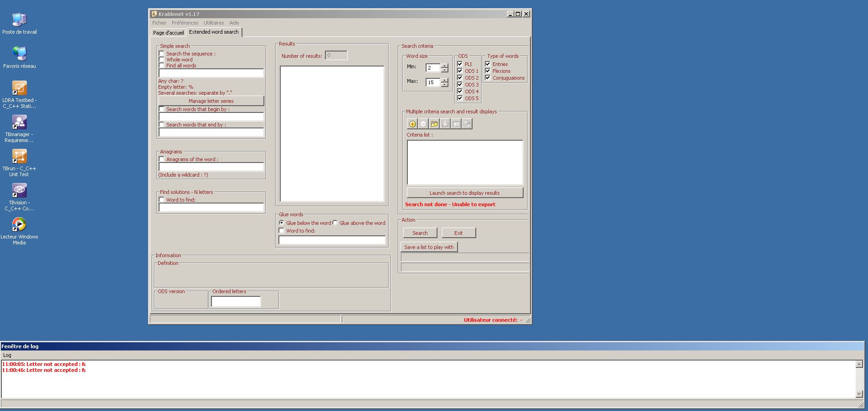Increase the Max word size
This screenshot has width=868, height=411.
(445, 80)
